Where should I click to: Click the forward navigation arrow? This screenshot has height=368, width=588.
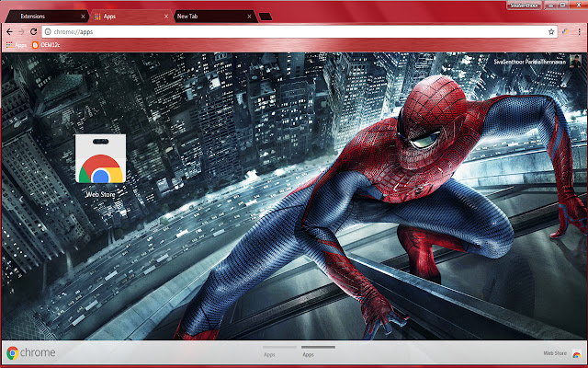click(21, 32)
